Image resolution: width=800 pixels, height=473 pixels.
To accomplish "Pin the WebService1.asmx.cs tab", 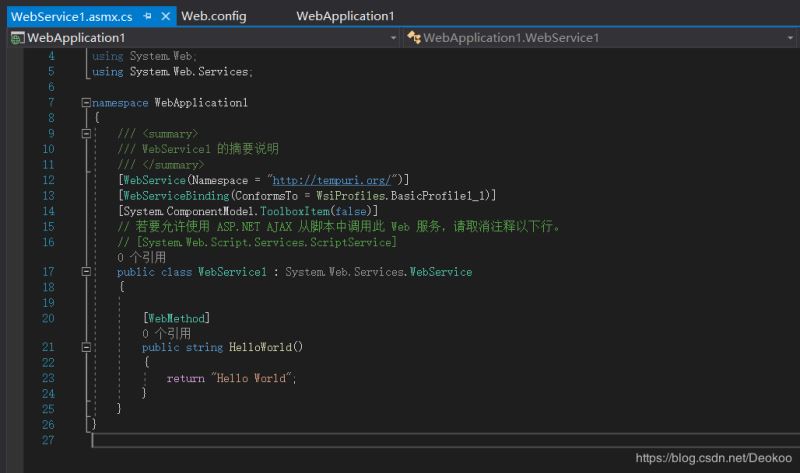I will tap(148, 16).
